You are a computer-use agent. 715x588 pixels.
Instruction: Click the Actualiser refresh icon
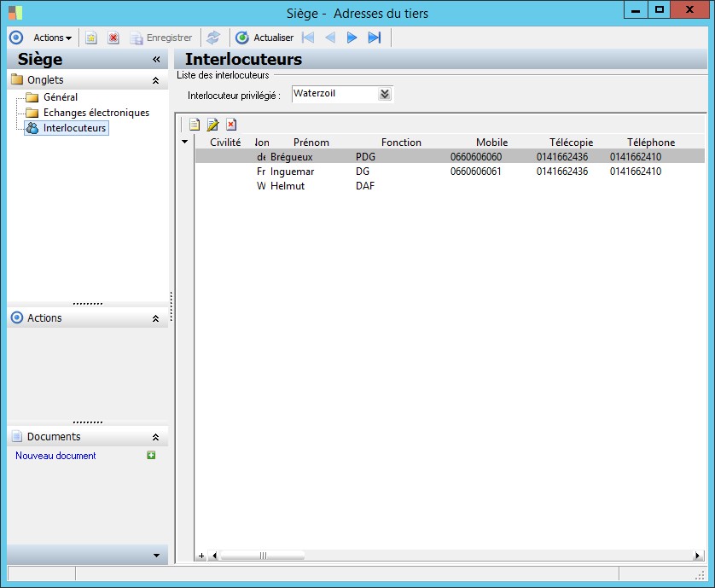click(x=242, y=38)
